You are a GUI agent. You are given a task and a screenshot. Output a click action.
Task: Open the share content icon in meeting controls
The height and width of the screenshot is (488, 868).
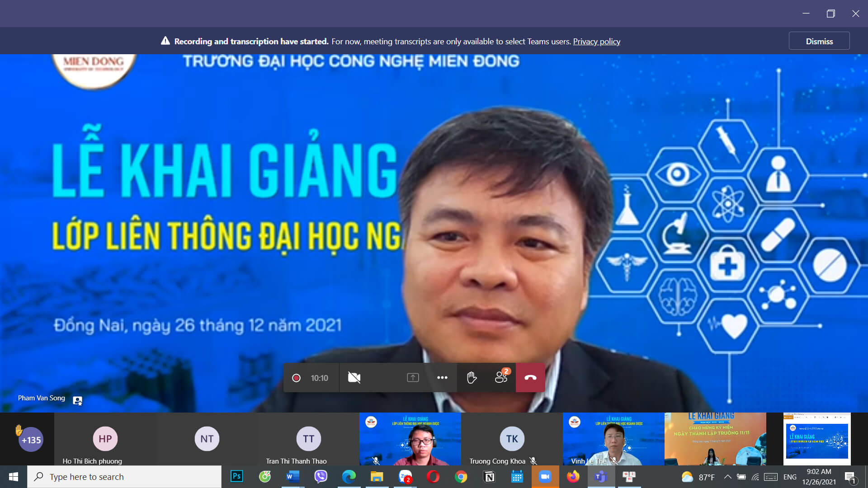pos(412,378)
